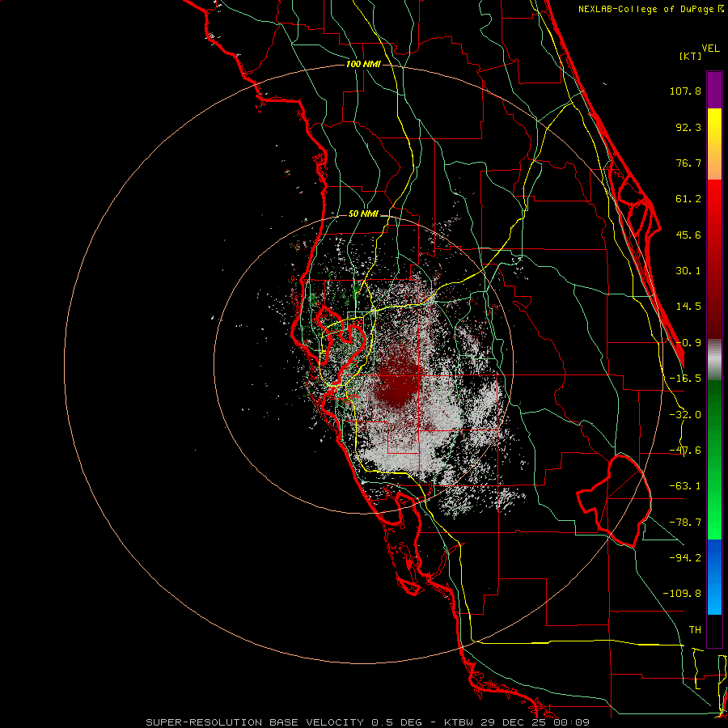This screenshot has height=728, width=728.
Task: Click the -63.1 legend value
Action: click(x=685, y=486)
